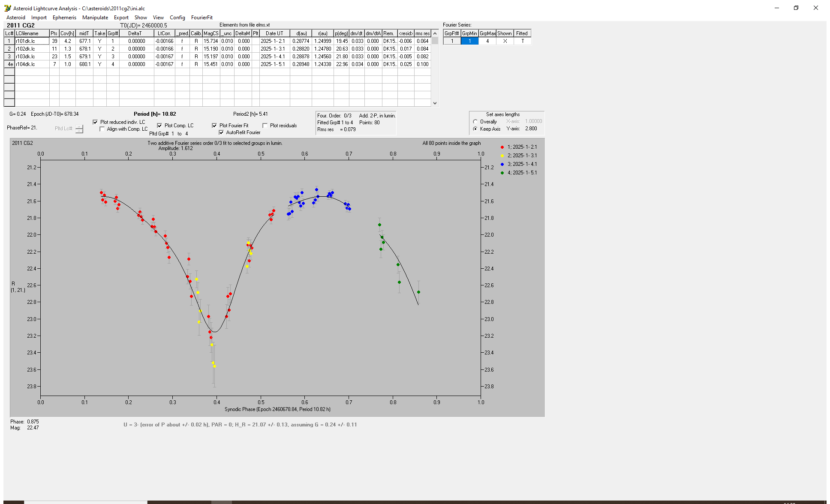Click the U = 3- status line text
830x504 pixels.
(240, 425)
